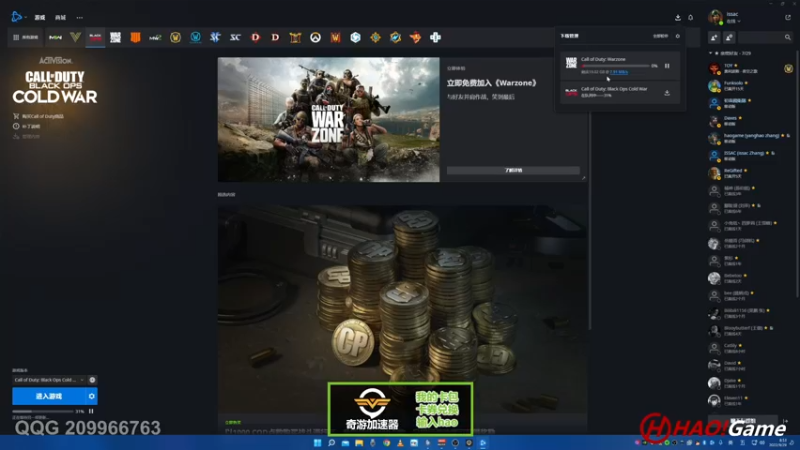Select the second Diablo D icon

coord(275,37)
